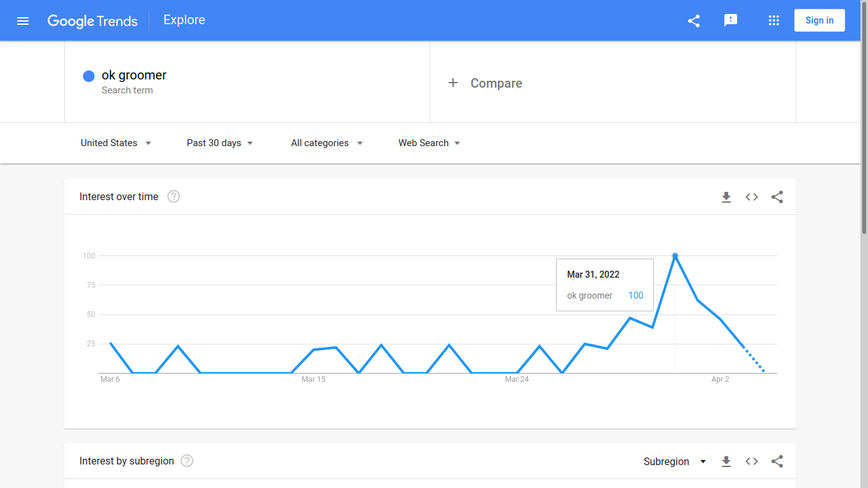Image resolution: width=868 pixels, height=488 pixels.
Task: Click the Apr 2 axis label
Action: [720, 379]
